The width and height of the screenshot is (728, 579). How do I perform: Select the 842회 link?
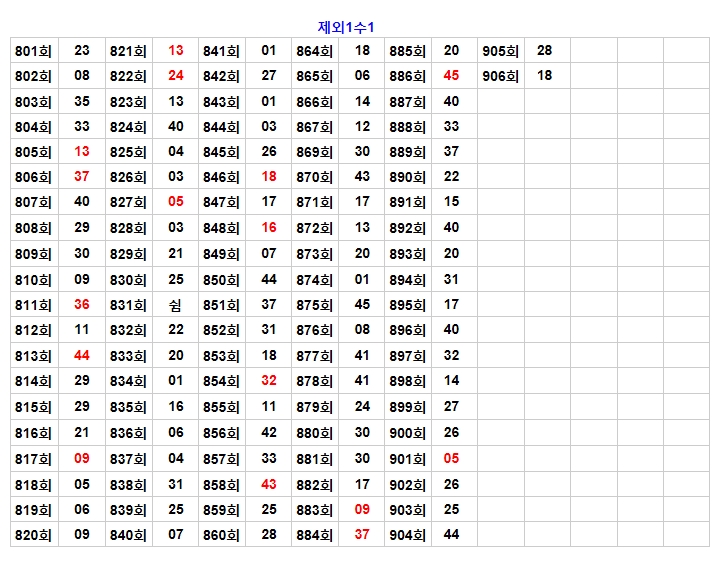tap(221, 76)
